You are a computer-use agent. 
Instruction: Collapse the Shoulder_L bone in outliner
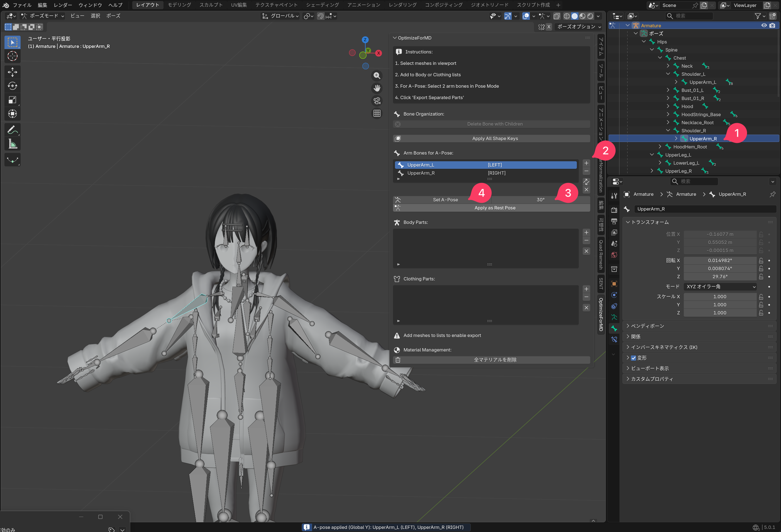click(x=668, y=74)
